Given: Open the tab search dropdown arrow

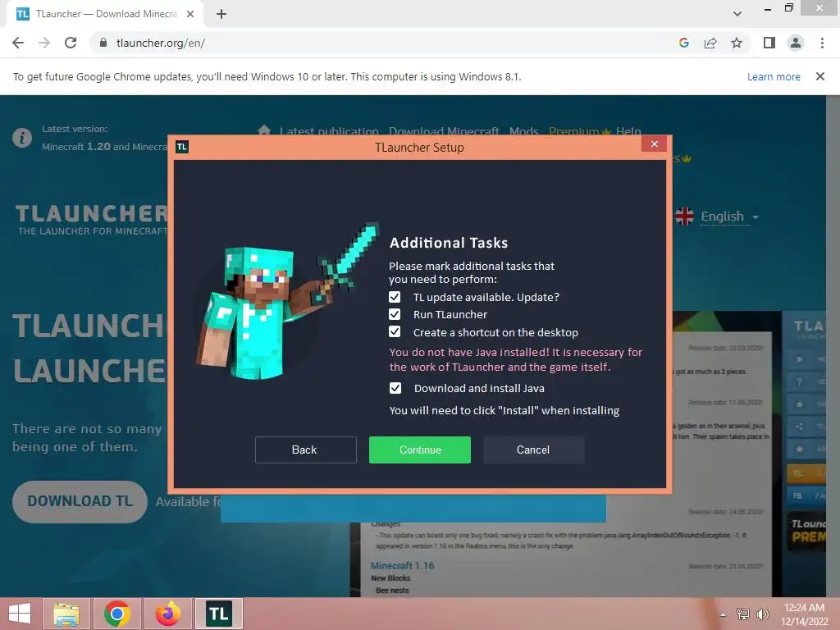Looking at the screenshot, I should click(x=737, y=14).
